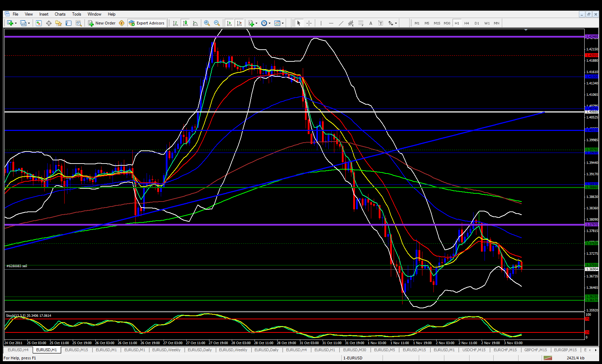The width and height of the screenshot is (602, 364).
Task: Select the Draw Trendline tool
Action: (x=341, y=23)
